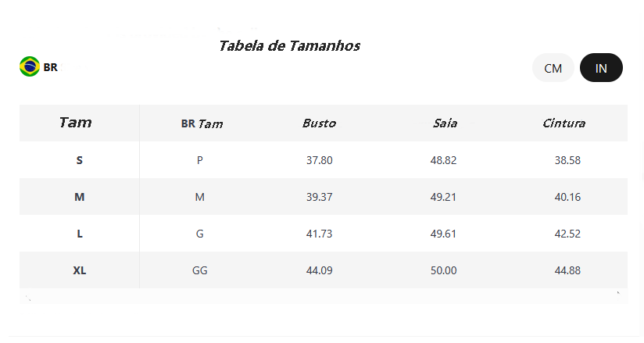Click the Tabela de Tamanhos title
This screenshot has height=343, width=644.
click(x=289, y=45)
